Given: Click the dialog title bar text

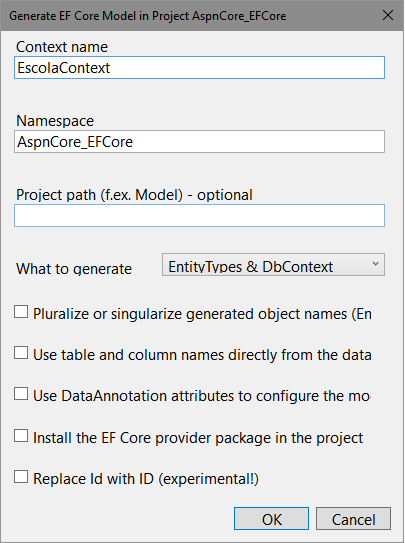Looking at the screenshot, I should pos(148,16).
